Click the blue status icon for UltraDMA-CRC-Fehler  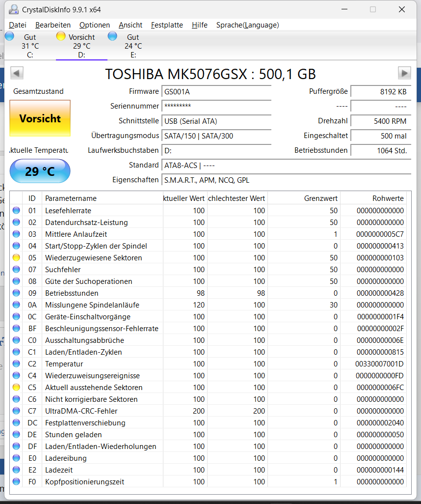pos(16,411)
